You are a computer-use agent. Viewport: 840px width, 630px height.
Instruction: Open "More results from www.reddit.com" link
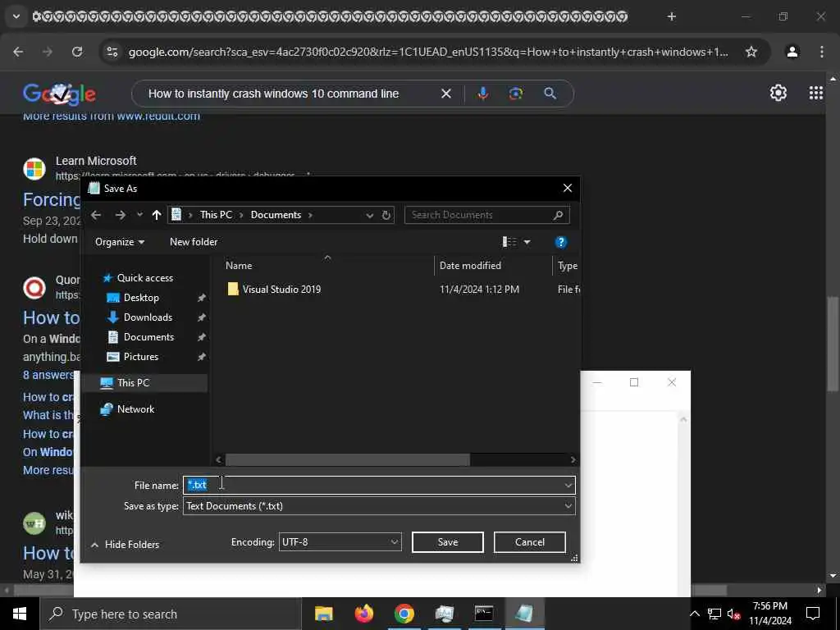pyautogui.click(x=112, y=116)
